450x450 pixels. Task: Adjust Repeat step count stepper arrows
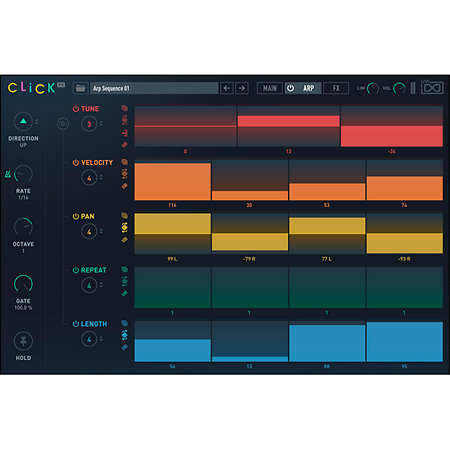101,285
